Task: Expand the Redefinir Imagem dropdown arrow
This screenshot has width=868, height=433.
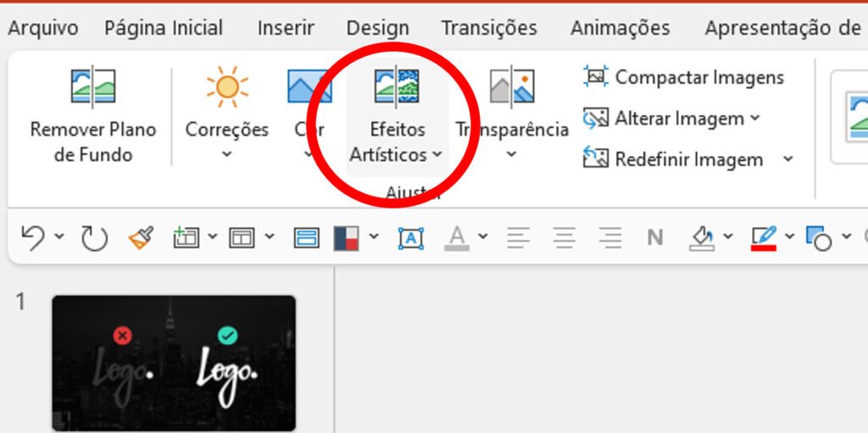Action: (788, 159)
